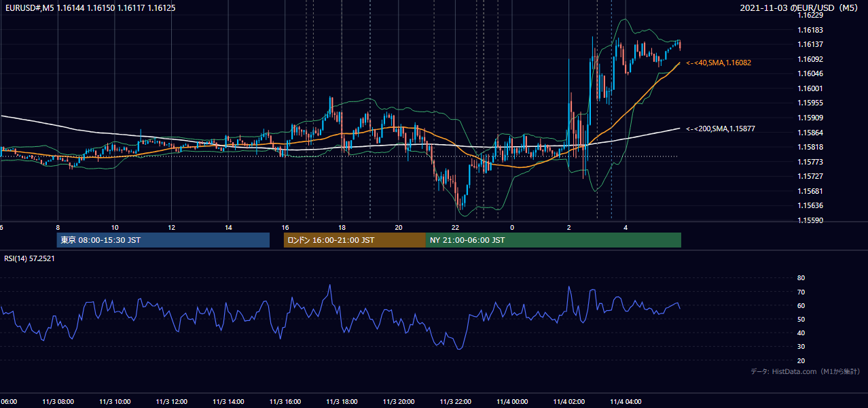868x408 pixels.
Task: Click price axis value 1.15864
Action: (810, 133)
